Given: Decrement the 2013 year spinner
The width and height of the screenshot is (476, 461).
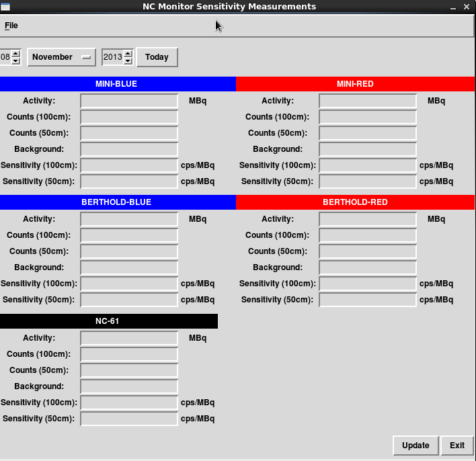Looking at the screenshot, I should coord(128,60).
